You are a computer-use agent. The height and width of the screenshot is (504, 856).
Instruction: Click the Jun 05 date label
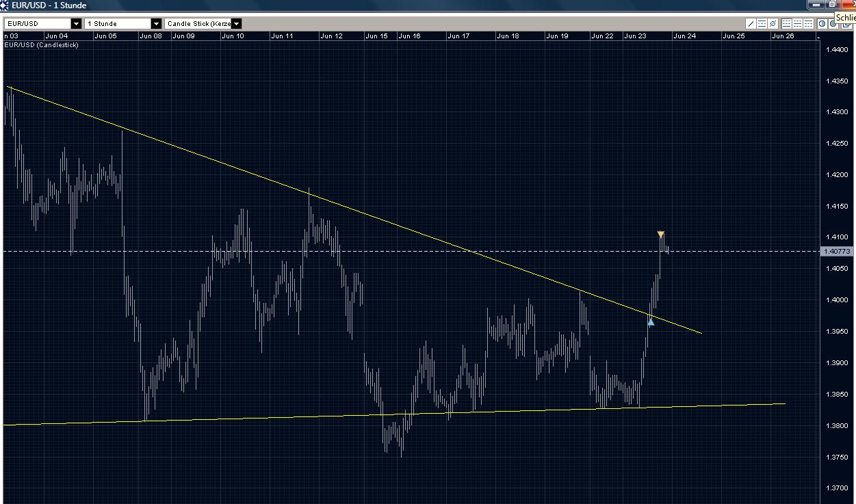coord(105,36)
